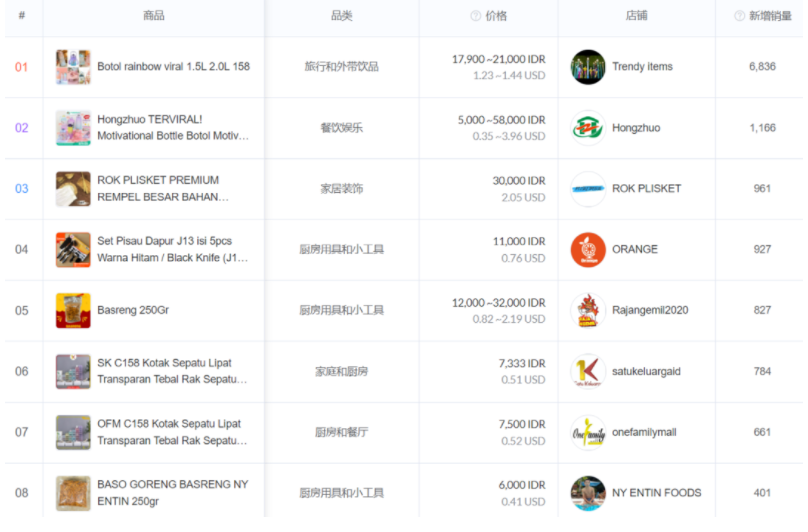Open Rajangemil2020 shop logo
Image resolution: width=808 pixels, height=532 pixels.
tap(588, 310)
